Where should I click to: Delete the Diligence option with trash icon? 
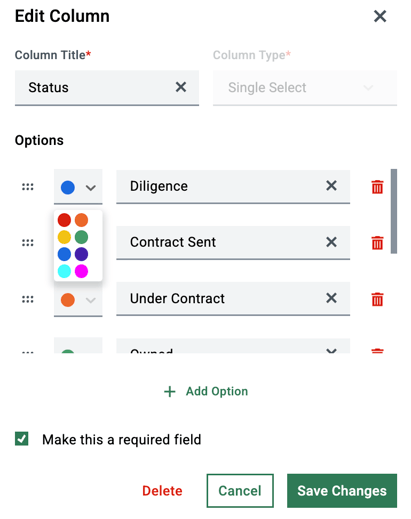click(x=377, y=187)
